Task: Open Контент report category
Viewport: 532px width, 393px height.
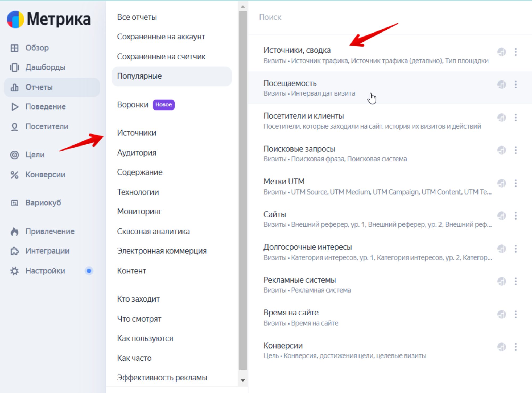Action: coord(132,271)
